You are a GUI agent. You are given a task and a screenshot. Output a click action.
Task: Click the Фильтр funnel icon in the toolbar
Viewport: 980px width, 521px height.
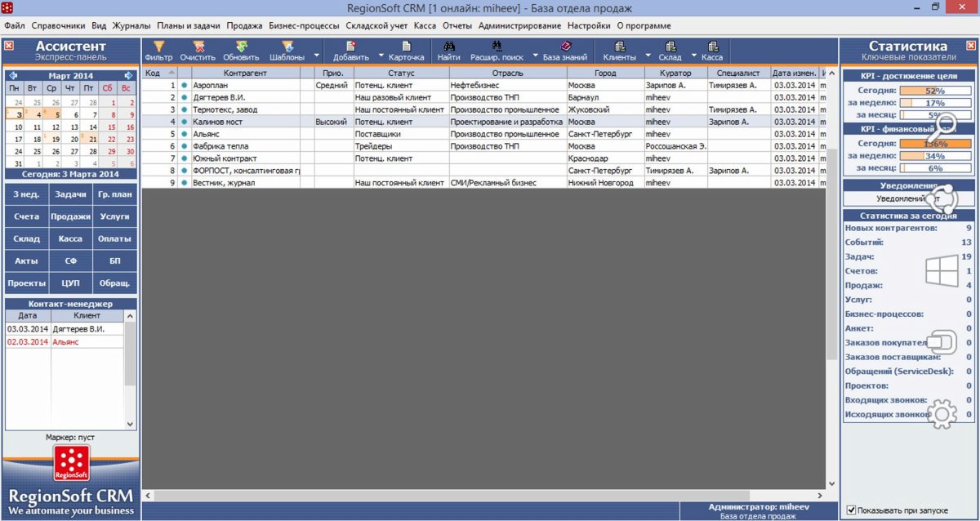pos(158,47)
